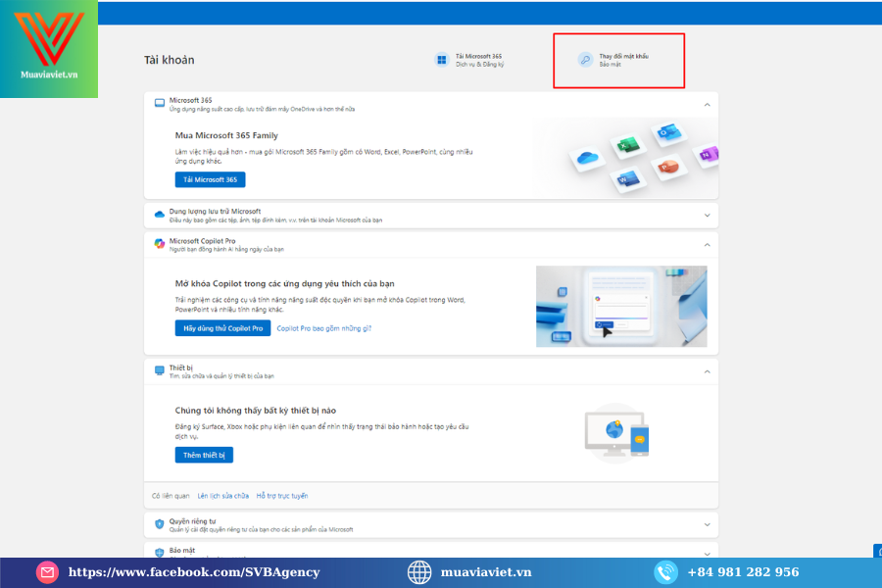Click the devices illustration with monitor and phone
This screenshot has width=882, height=588.
click(x=617, y=433)
